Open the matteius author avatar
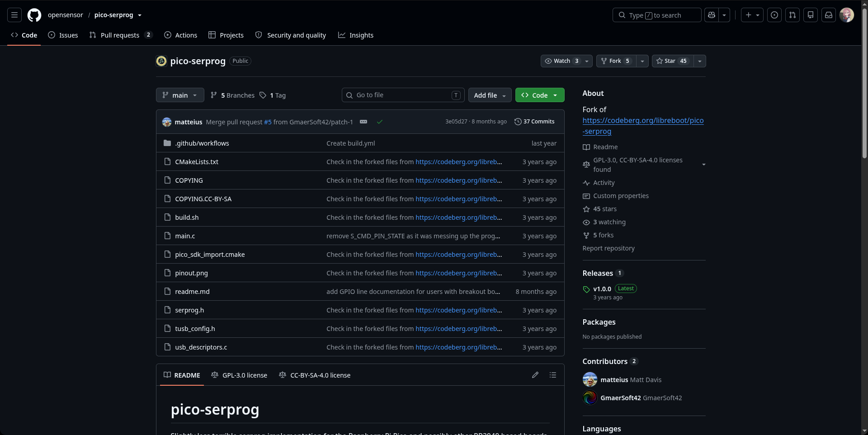 167,122
